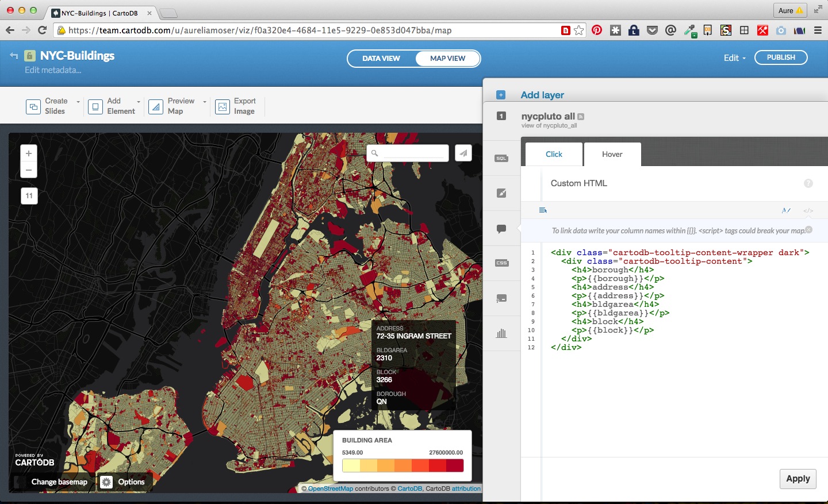
Task: Open the map style wizard brush icon
Action: (501, 193)
